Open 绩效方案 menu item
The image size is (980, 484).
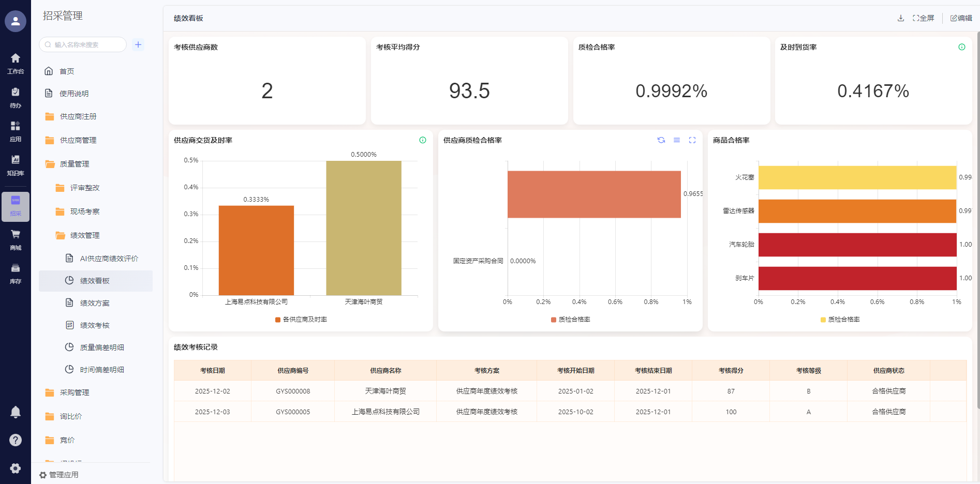pyautogui.click(x=95, y=303)
